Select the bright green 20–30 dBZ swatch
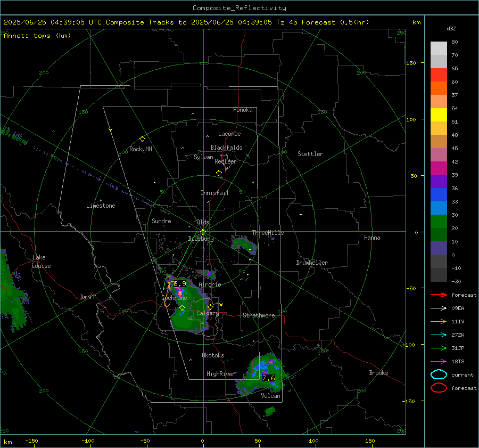Image resolution: width=479 pixels, height=448 pixels. pyautogui.click(x=439, y=222)
